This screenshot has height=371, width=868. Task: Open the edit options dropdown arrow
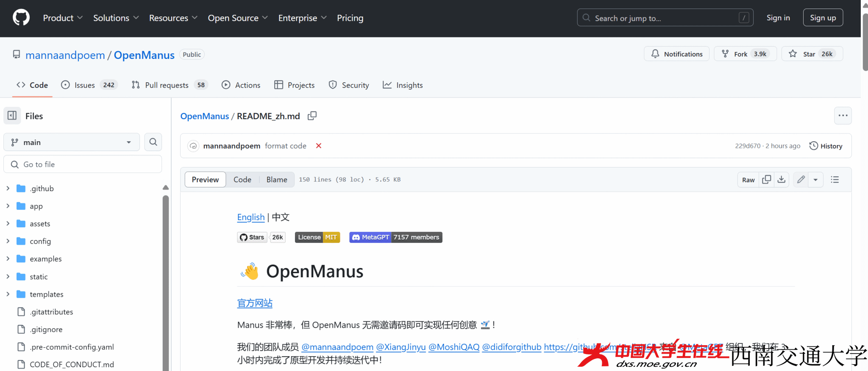tap(815, 180)
